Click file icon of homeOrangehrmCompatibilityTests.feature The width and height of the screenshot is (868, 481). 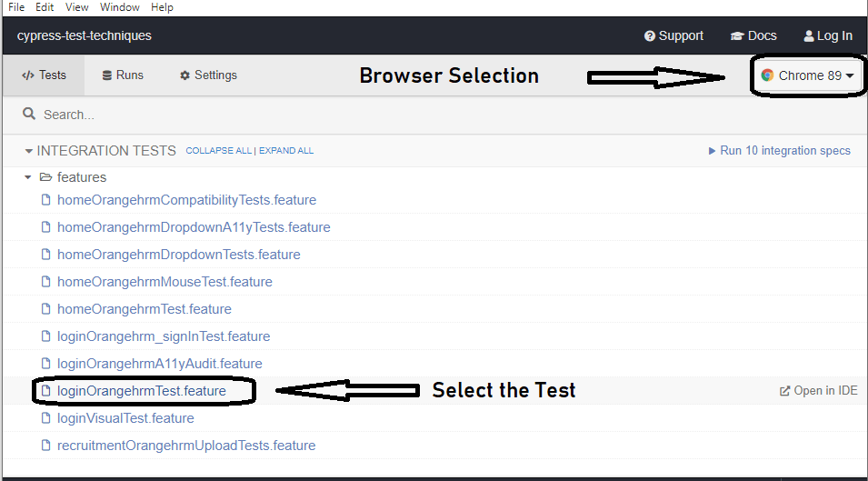pyautogui.click(x=46, y=200)
